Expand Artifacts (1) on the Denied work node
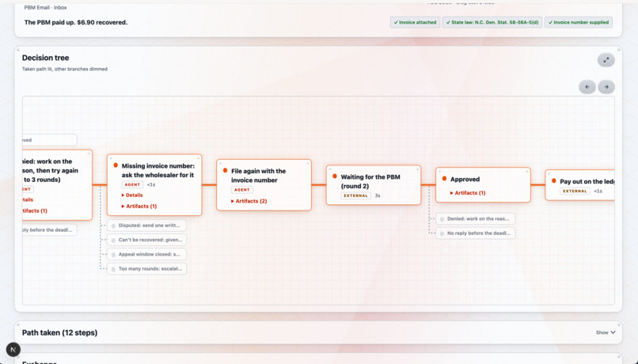 pyautogui.click(x=35, y=210)
